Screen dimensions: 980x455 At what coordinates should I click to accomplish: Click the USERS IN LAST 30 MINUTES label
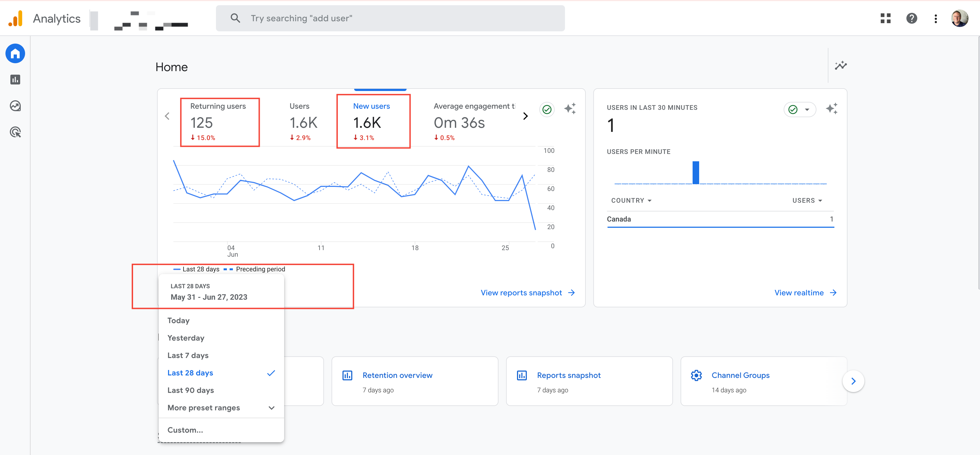[652, 108]
